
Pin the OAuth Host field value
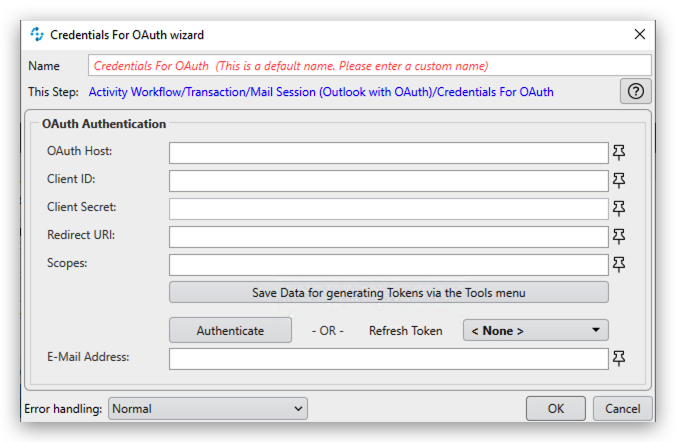(x=619, y=152)
